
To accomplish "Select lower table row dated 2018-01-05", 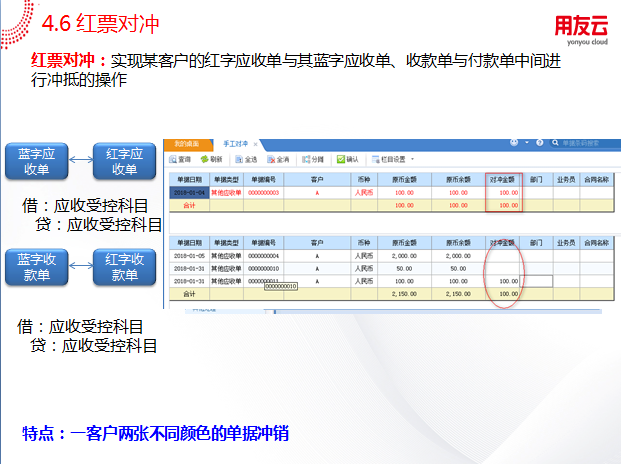I will pyautogui.click(x=391, y=256).
